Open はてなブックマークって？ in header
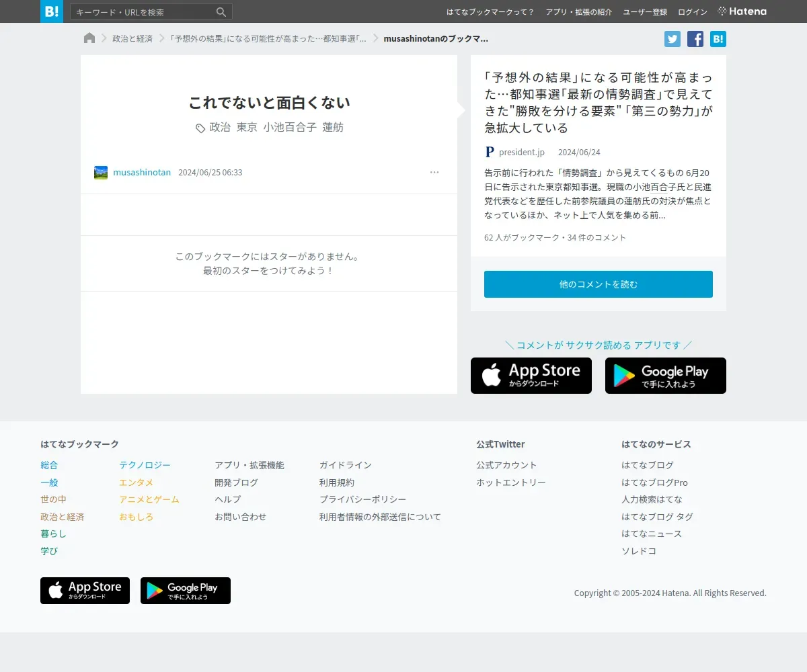Screen dimensions: 807x672 click(491, 12)
